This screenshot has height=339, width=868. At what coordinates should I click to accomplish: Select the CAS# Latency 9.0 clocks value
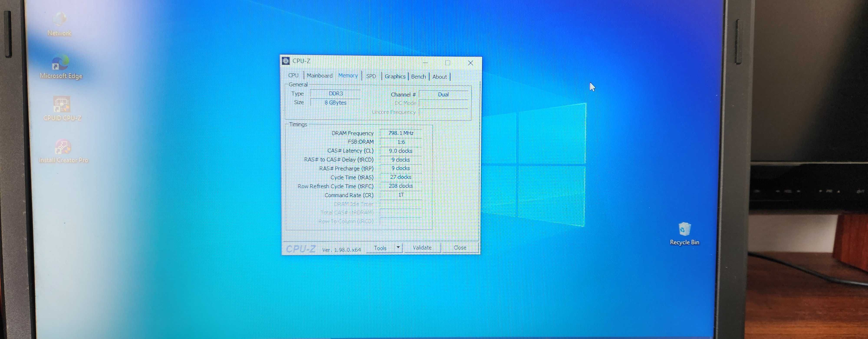tap(401, 151)
